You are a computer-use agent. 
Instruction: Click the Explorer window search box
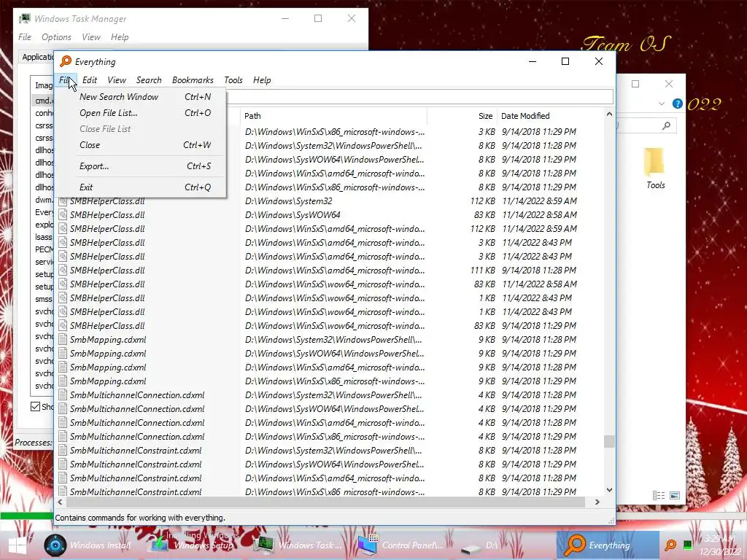tap(646, 125)
